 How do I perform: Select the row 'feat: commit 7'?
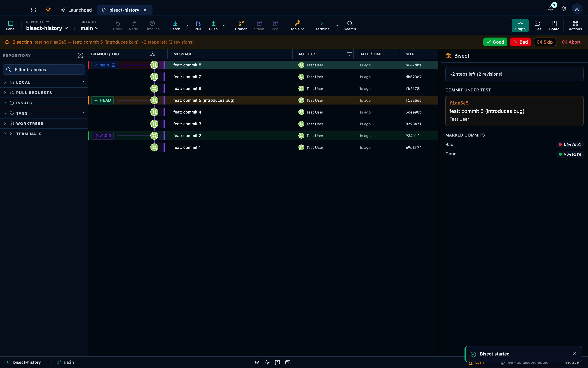263,77
